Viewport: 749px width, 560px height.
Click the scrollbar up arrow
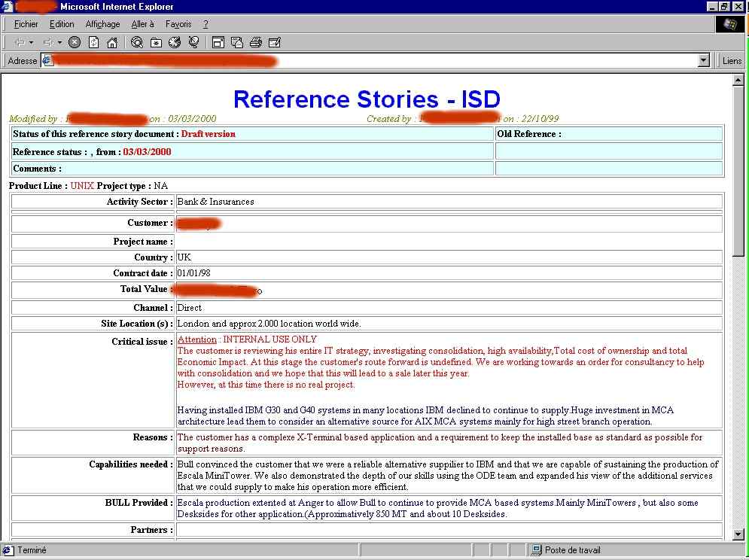[x=738, y=81]
